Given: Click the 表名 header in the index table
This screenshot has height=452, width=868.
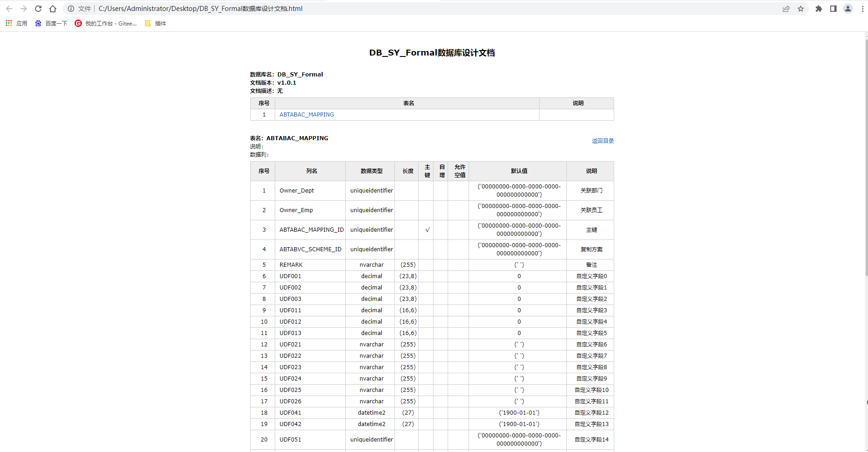Looking at the screenshot, I should coord(407,103).
